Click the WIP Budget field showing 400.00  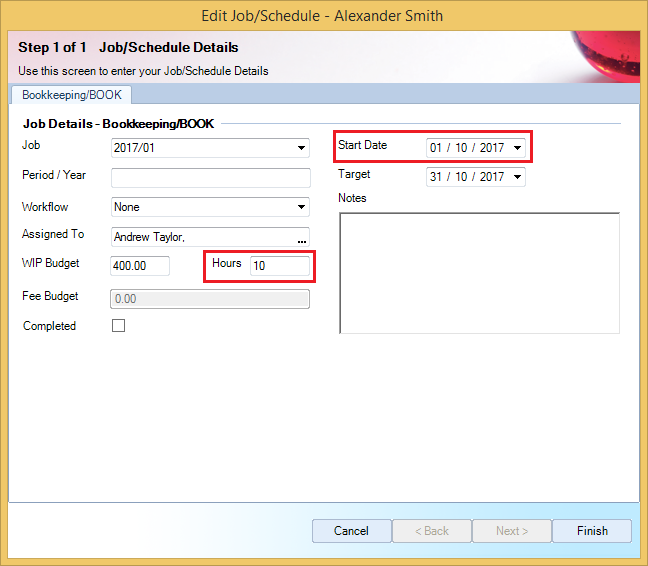tap(140, 266)
